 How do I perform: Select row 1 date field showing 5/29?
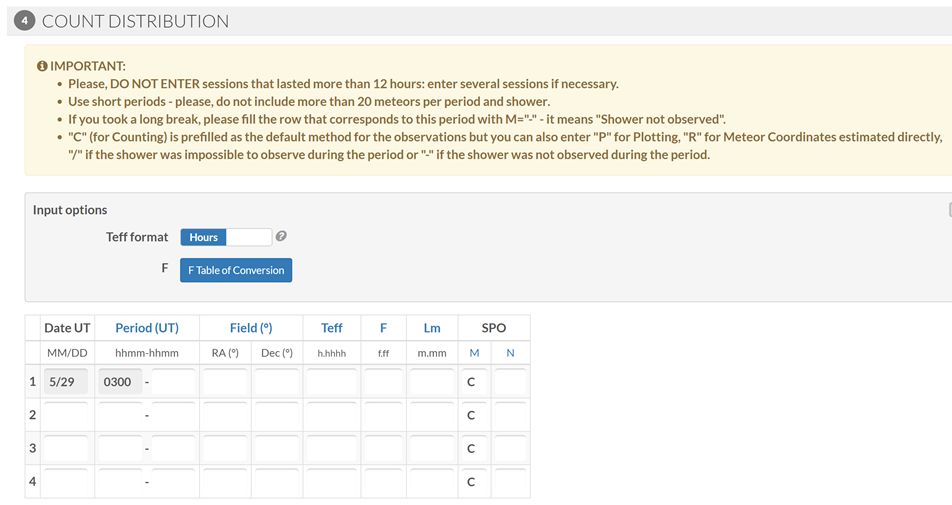(66, 382)
